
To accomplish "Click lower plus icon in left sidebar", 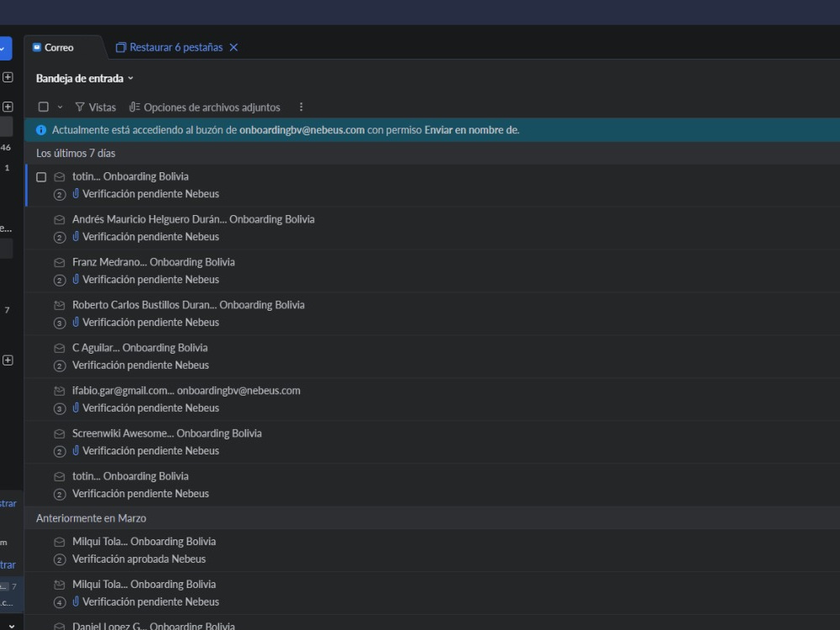I will tap(8, 360).
